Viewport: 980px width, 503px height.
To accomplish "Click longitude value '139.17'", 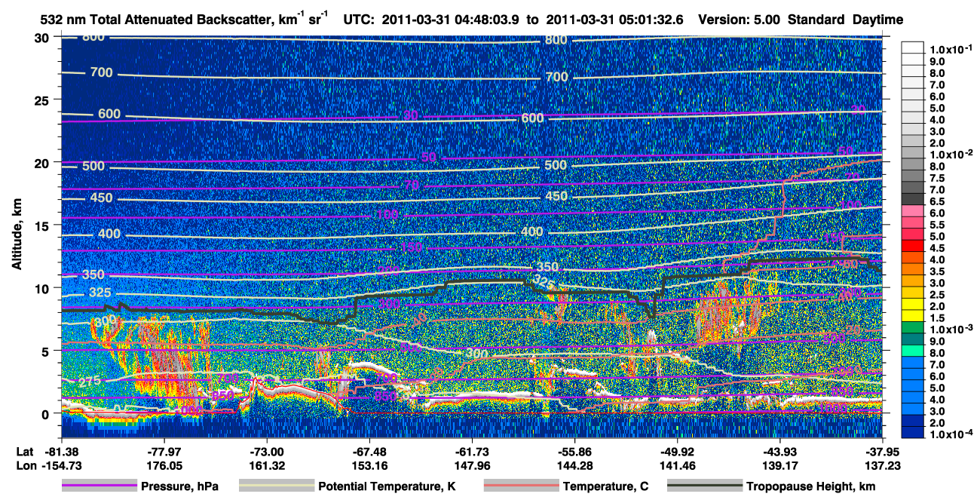I will pyautogui.click(x=779, y=465).
